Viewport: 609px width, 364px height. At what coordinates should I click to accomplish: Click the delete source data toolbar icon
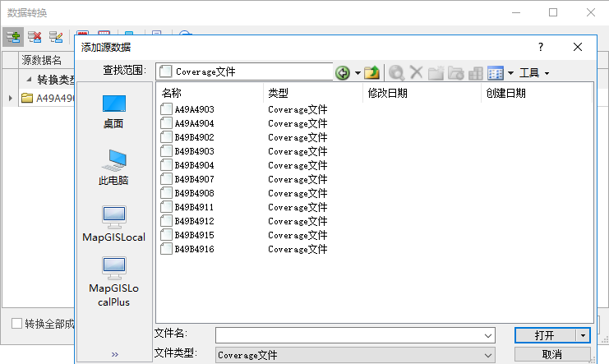(x=35, y=36)
